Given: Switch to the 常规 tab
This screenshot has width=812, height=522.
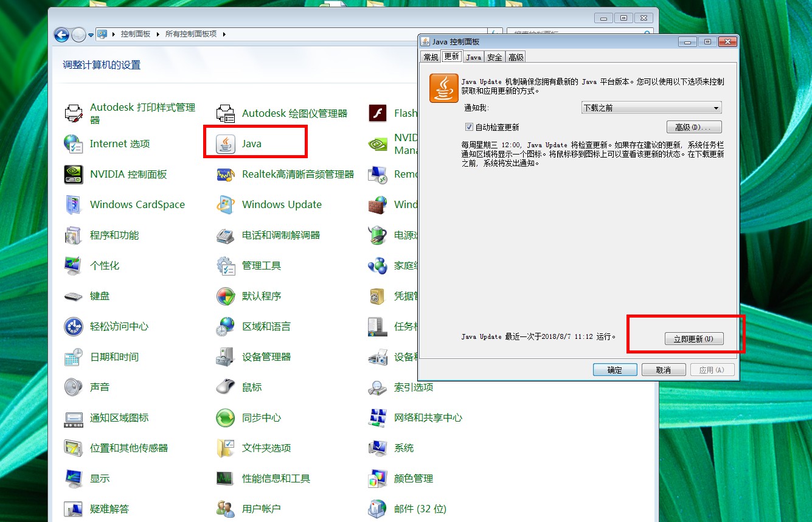Looking at the screenshot, I should pyautogui.click(x=431, y=57).
